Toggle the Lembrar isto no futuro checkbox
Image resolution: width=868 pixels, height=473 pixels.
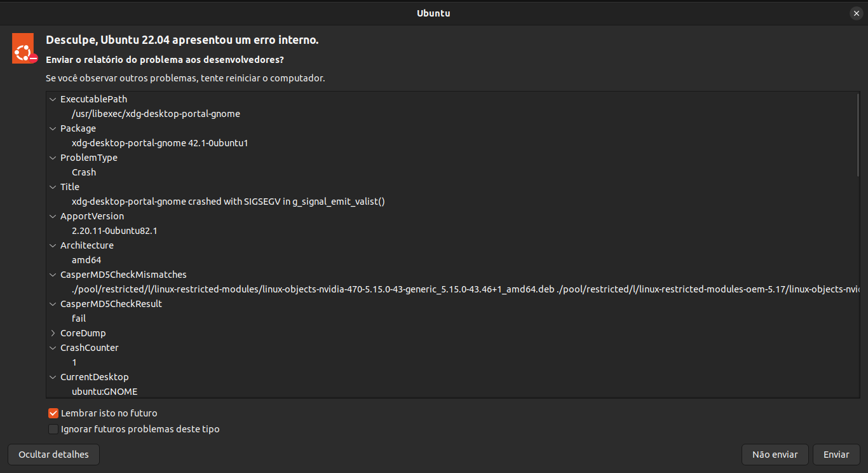click(x=53, y=413)
